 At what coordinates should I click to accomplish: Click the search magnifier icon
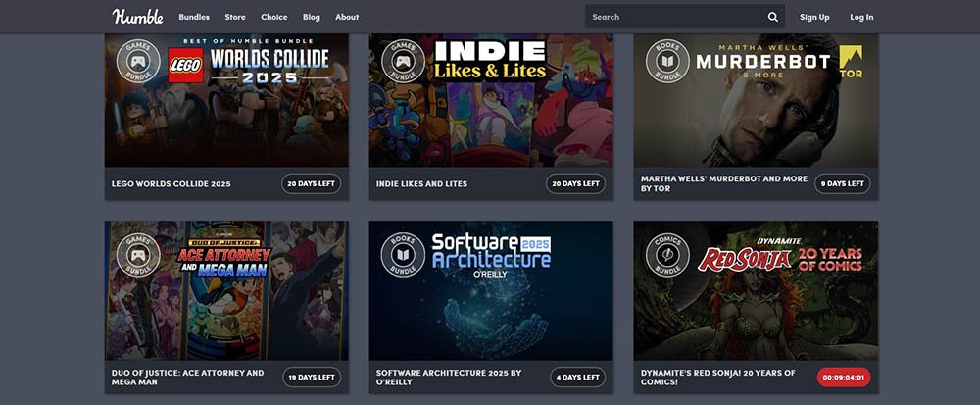(x=773, y=17)
